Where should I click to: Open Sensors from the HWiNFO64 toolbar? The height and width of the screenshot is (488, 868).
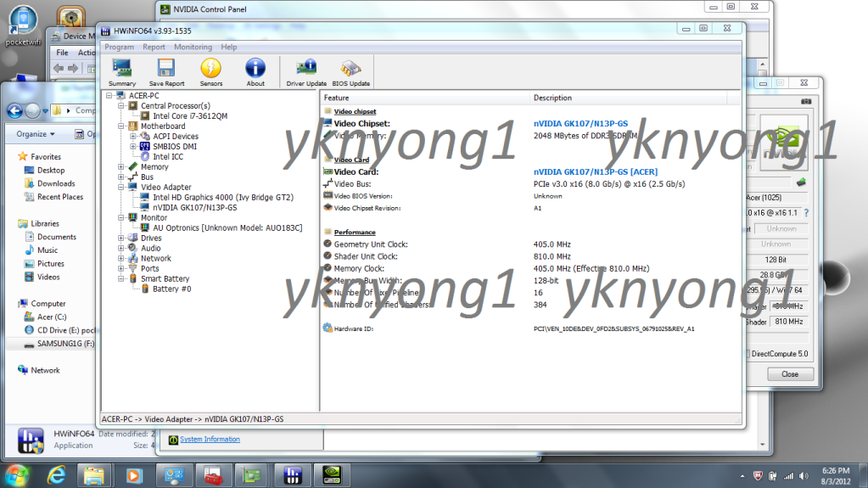[x=211, y=72]
